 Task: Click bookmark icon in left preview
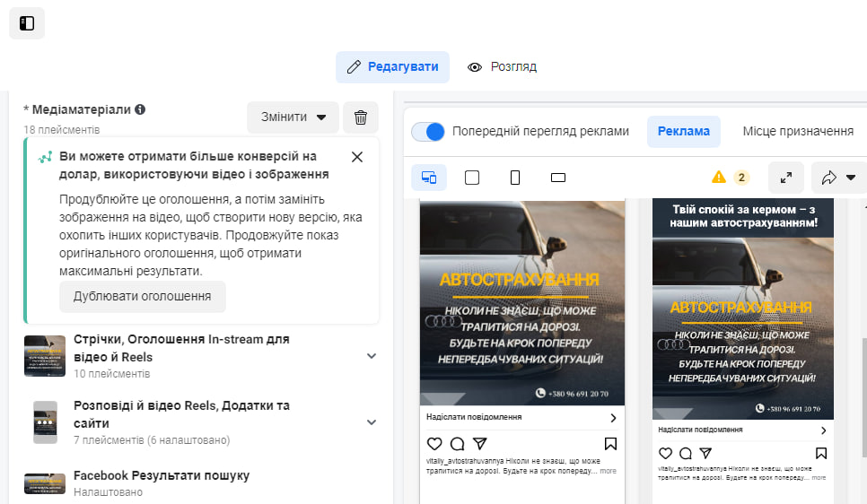tap(610, 444)
